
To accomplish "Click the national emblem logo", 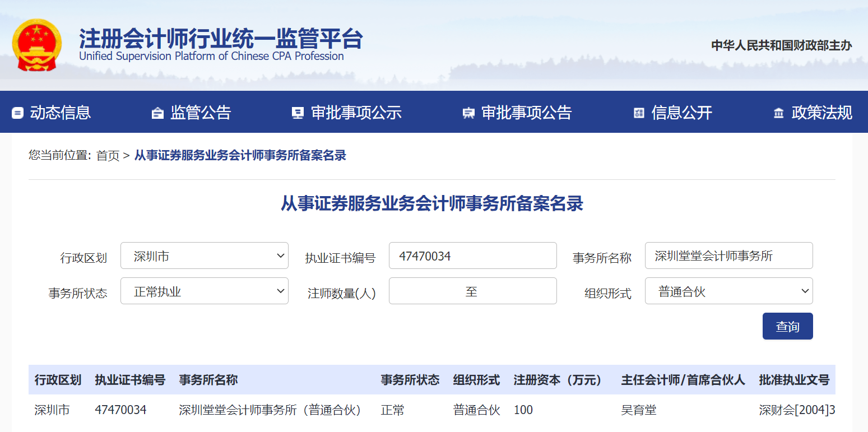I will (x=36, y=45).
